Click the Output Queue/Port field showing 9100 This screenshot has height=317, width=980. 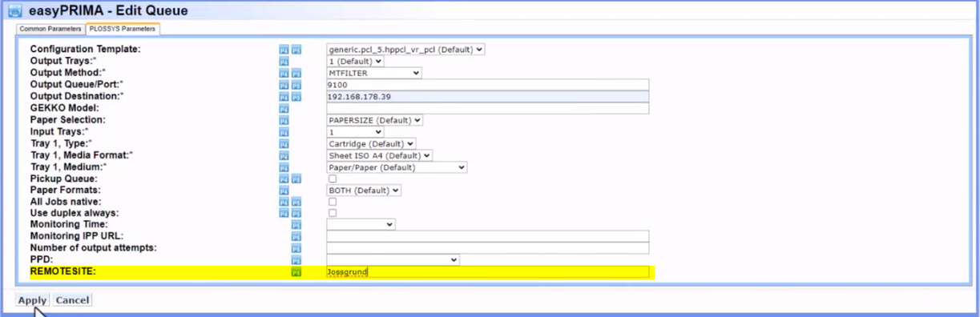[488, 85]
